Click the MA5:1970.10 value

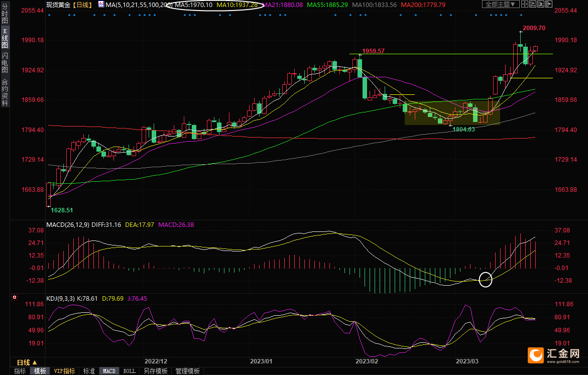193,5
